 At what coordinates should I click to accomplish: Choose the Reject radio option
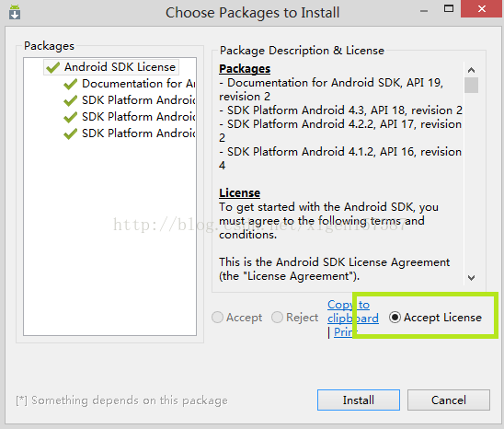(x=277, y=318)
